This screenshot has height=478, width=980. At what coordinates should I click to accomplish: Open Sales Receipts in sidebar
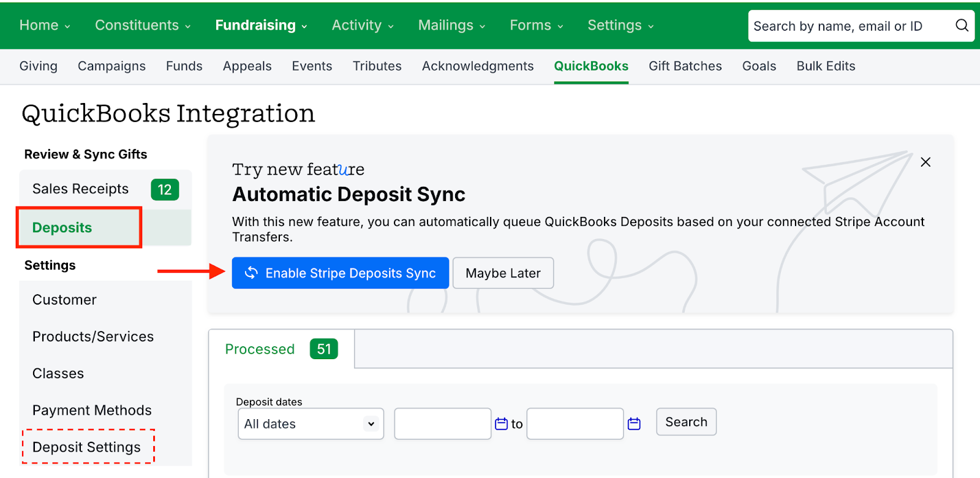coord(80,189)
